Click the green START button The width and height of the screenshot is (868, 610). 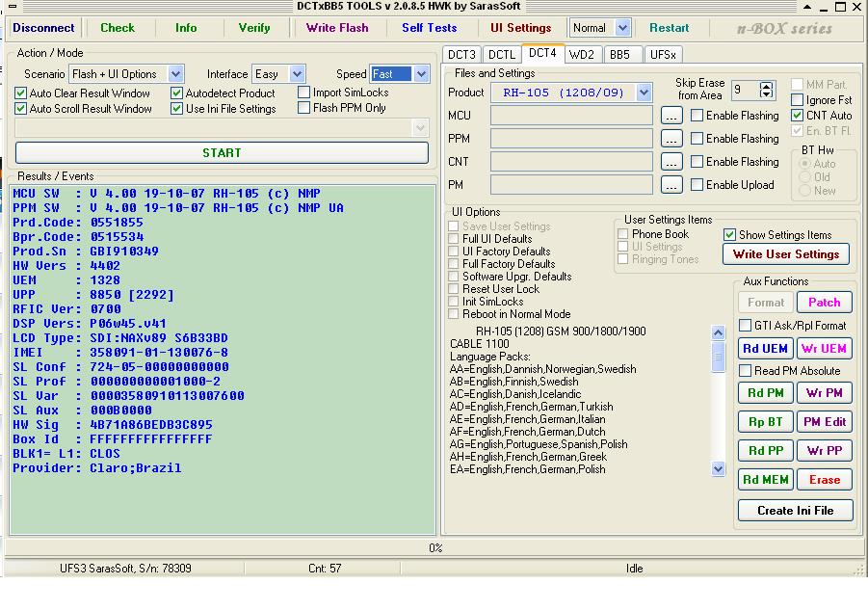point(222,153)
